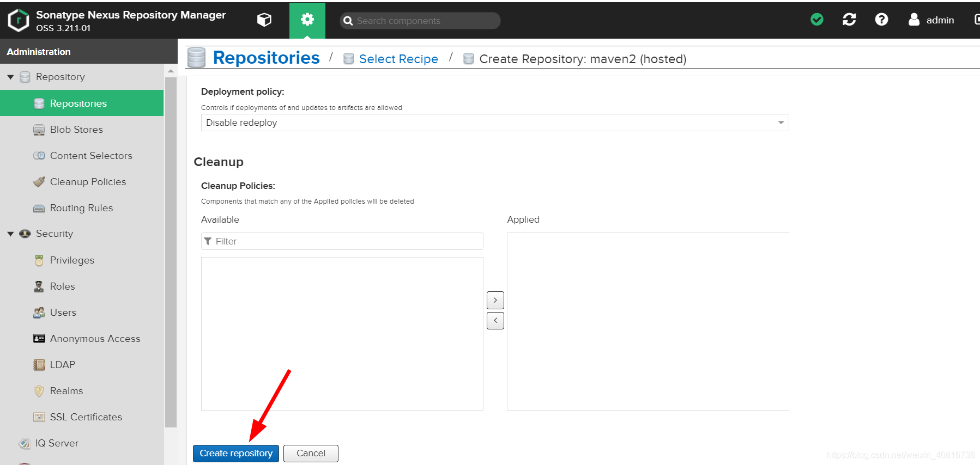Click the Security group icon

pos(25,234)
